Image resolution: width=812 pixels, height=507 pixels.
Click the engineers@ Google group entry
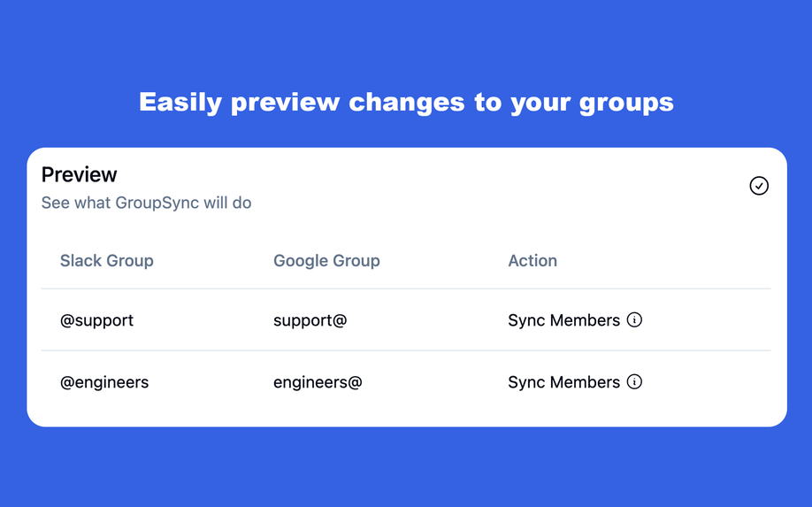[x=318, y=382]
